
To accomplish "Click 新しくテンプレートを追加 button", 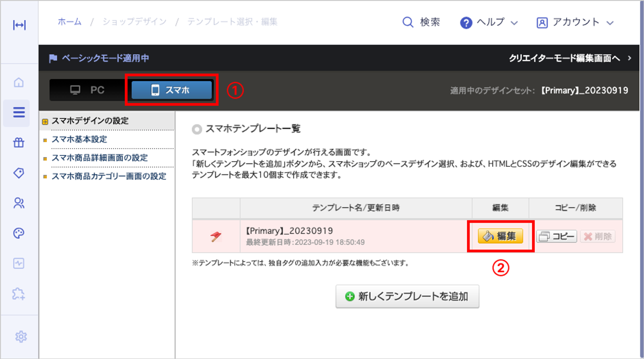I will click(x=408, y=296).
